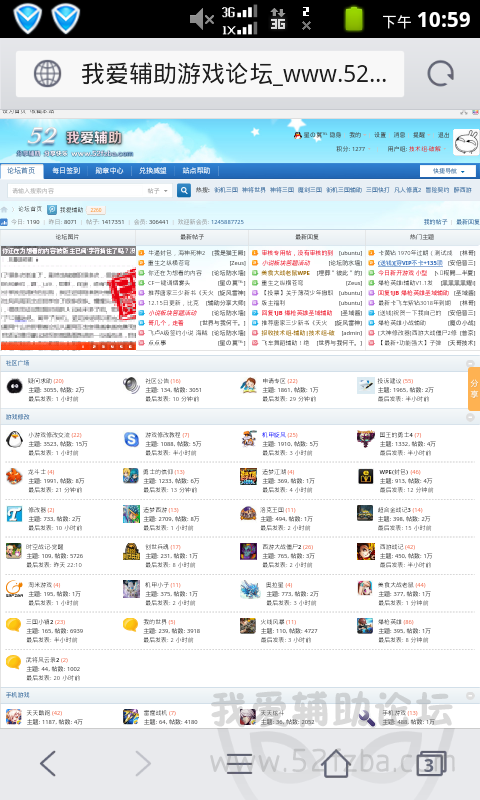This screenshot has width=480, height=800.
Task: Go back using browser back arrow
Action: tap(48, 763)
